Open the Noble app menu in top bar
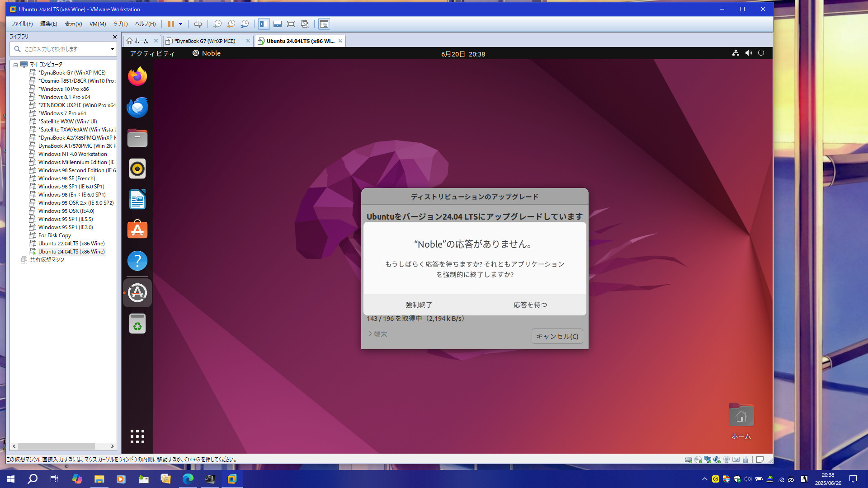 207,53
